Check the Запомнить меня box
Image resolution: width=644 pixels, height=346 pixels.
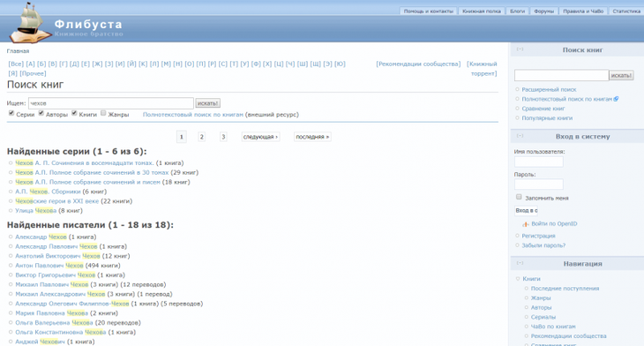(519, 197)
